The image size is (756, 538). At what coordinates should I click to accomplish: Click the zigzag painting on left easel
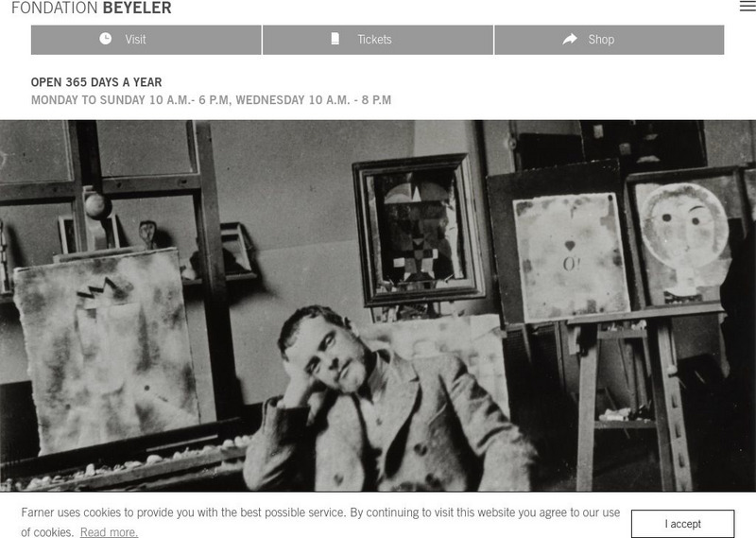point(107,352)
